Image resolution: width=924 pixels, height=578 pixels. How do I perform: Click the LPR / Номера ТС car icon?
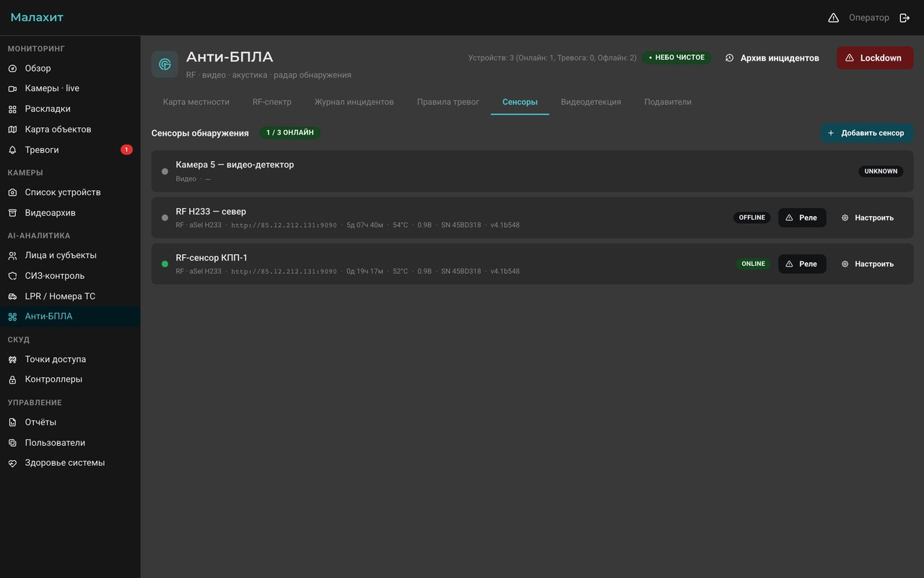[x=12, y=296]
